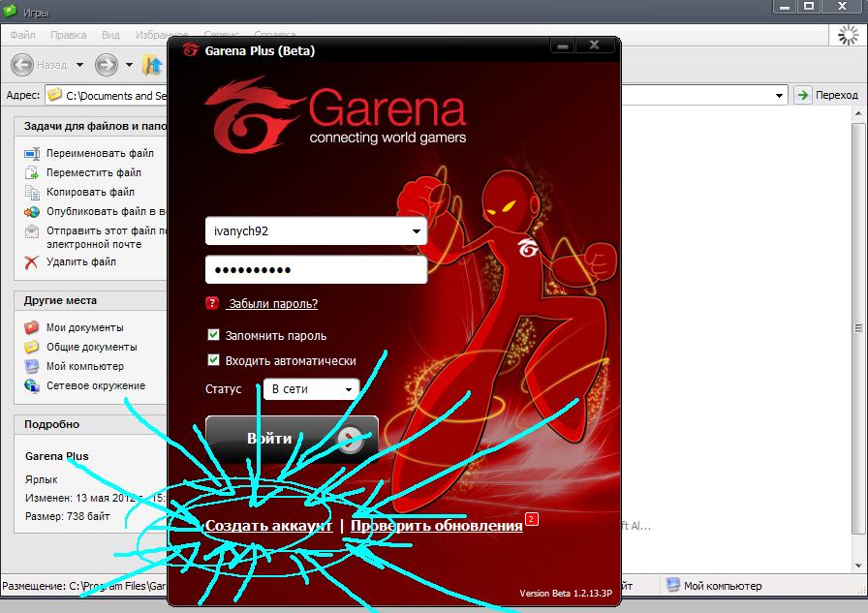Open Мой компьютер from the places list
The width and height of the screenshot is (868, 613).
[84, 366]
